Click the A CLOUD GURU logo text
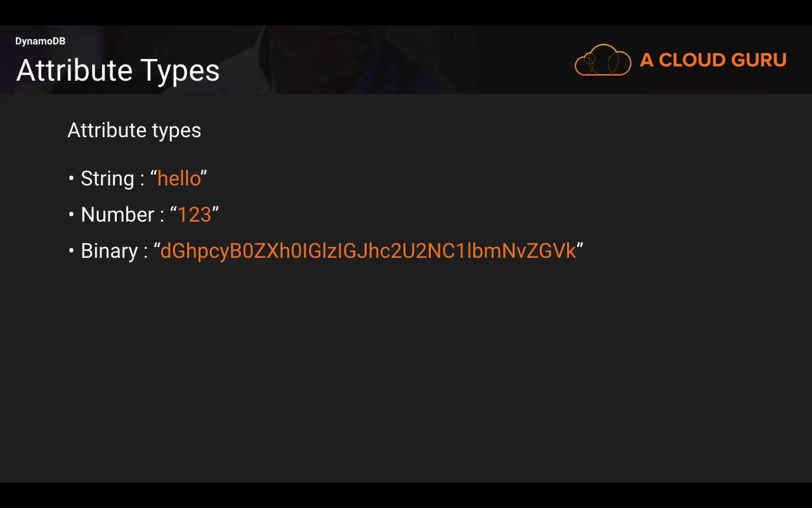Image resolution: width=812 pixels, height=508 pixels. tap(713, 60)
